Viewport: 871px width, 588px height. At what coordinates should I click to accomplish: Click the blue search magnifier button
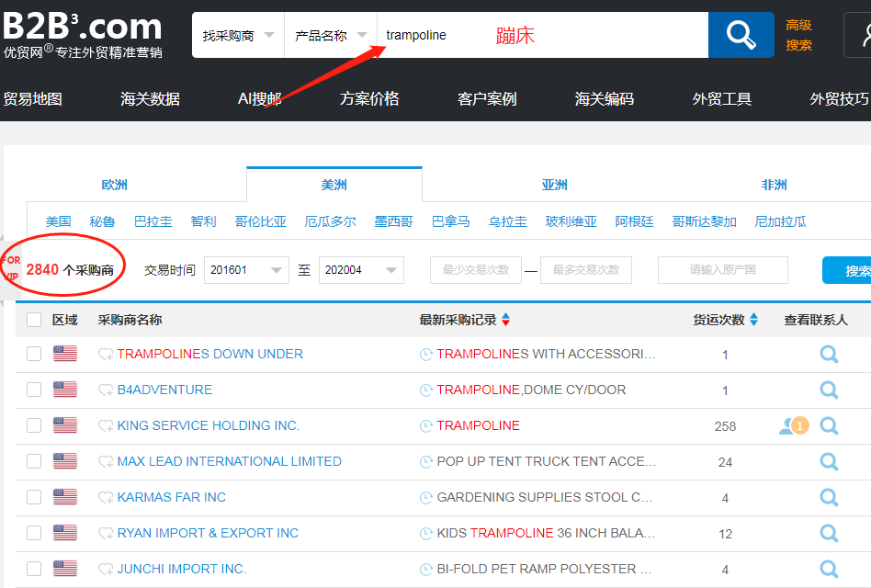click(741, 35)
